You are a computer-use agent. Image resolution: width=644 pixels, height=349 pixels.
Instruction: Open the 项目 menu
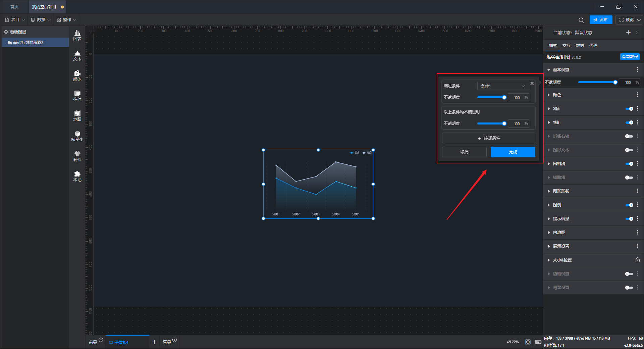point(15,20)
